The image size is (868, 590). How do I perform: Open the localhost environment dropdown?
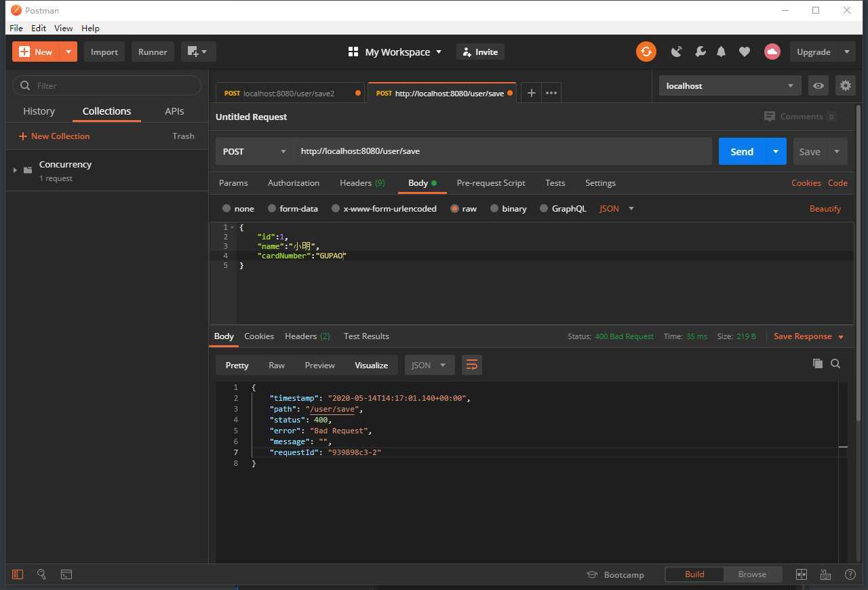(x=730, y=85)
